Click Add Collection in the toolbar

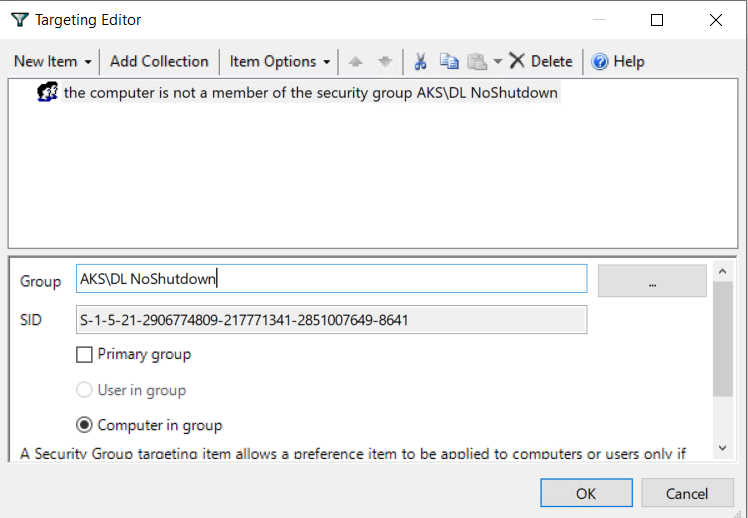pyautogui.click(x=159, y=61)
